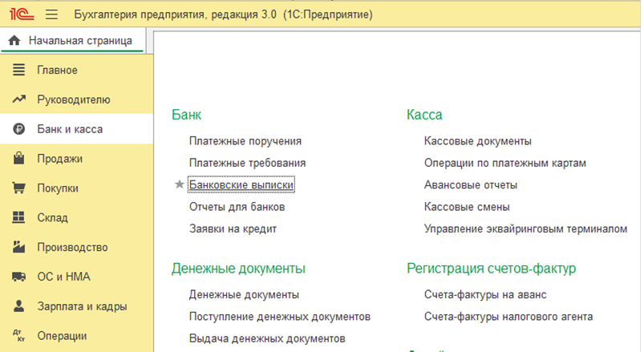Open Платежные поручения link
644x352 pixels.
(245, 141)
